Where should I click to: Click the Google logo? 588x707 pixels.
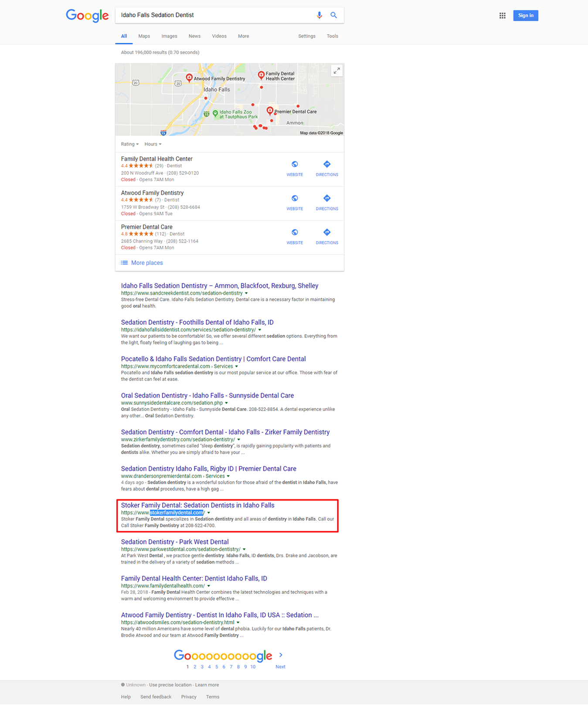pyautogui.click(x=87, y=16)
